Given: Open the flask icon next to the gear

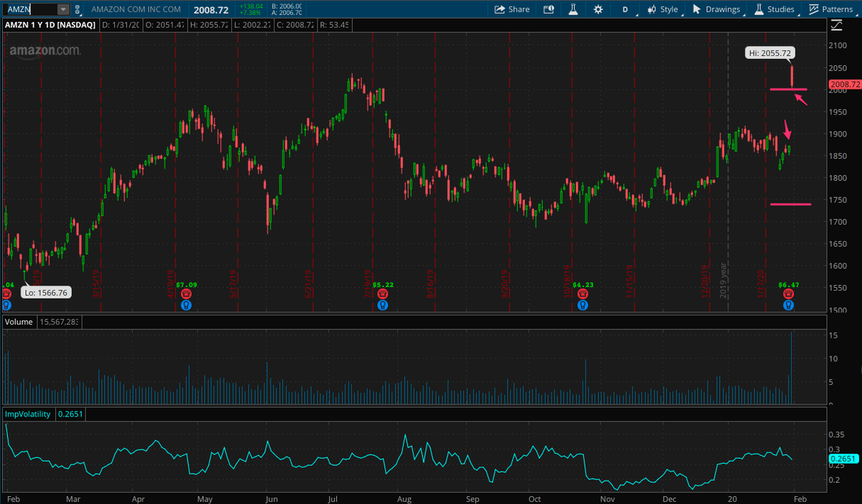Looking at the screenshot, I should click(x=573, y=9).
